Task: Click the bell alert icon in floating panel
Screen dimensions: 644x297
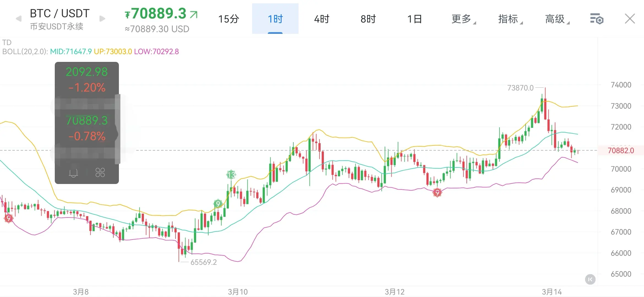Action: pyautogui.click(x=73, y=173)
